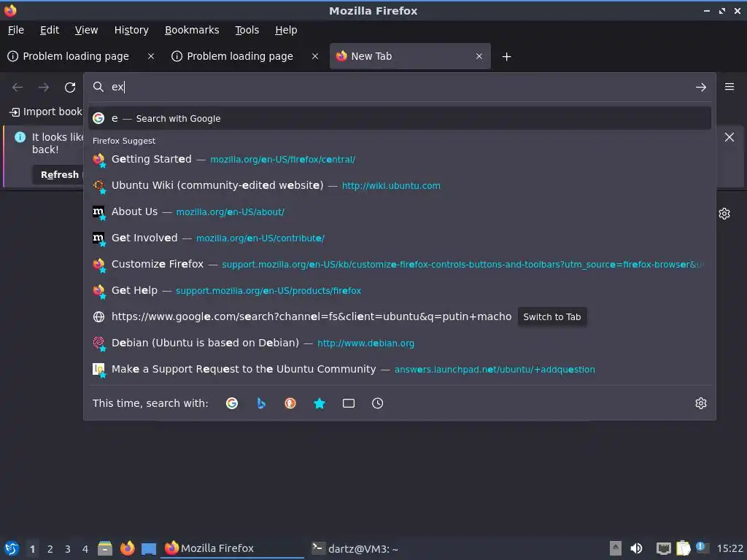Click the Back navigation arrow
This screenshot has height=560, width=747.
pos(18,87)
